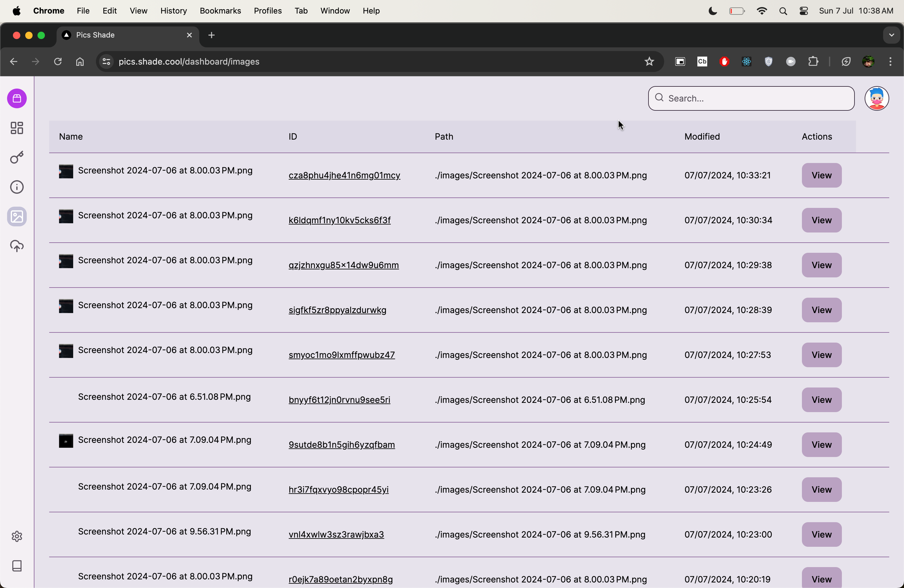Open a new browser tab
This screenshot has width=904, height=588.
click(212, 35)
